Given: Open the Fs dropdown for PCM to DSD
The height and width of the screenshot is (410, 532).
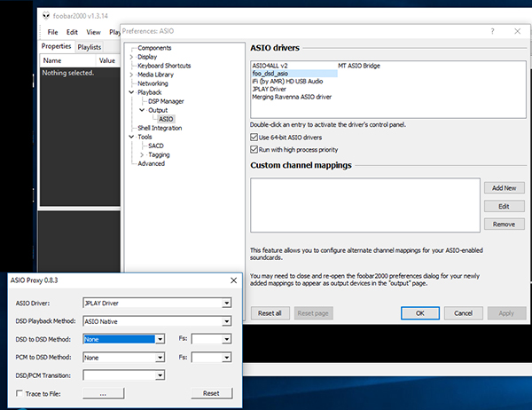Looking at the screenshot, I should click(227, 358).
